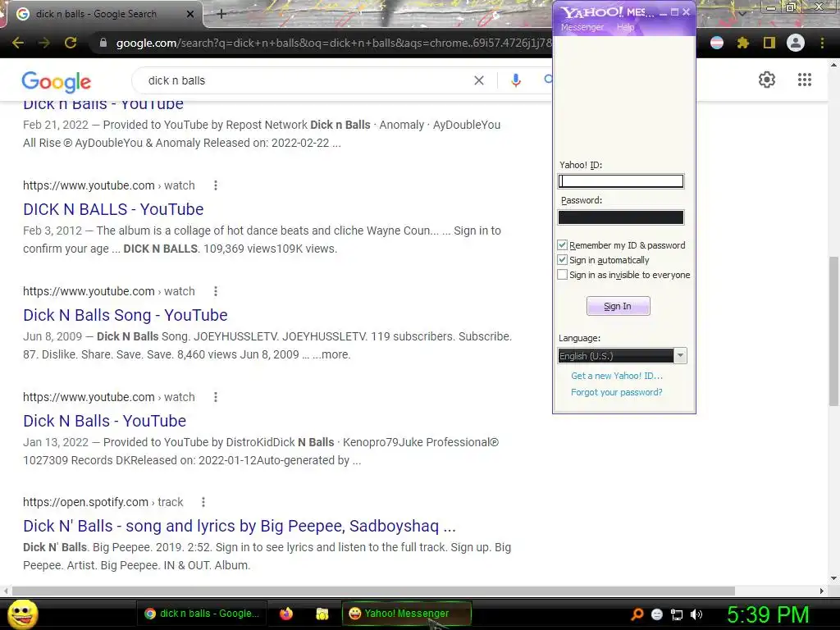Toggle 'Remember my ID & password'

[562, 244]
